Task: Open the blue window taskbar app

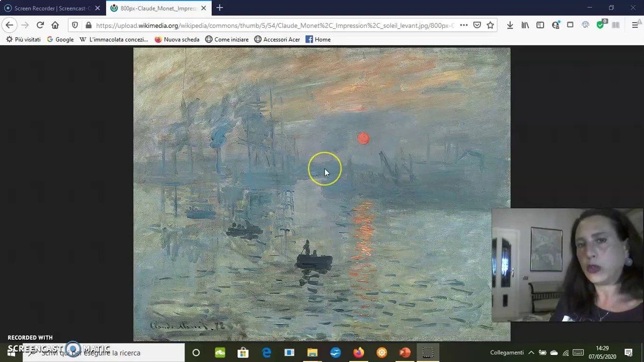Action: (x=289, y=352)
